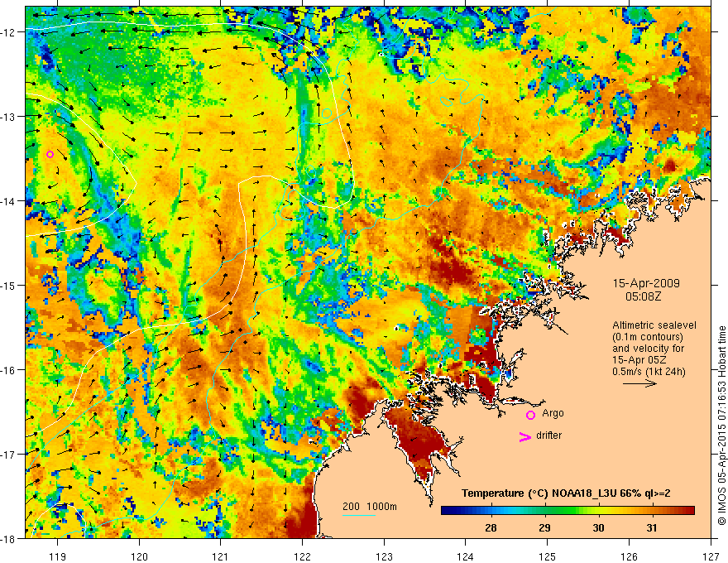Click the dark red end of temperature colorbar
Viewport: 728px width, 563px height.
pyautogui.click(x=690, y=511)
